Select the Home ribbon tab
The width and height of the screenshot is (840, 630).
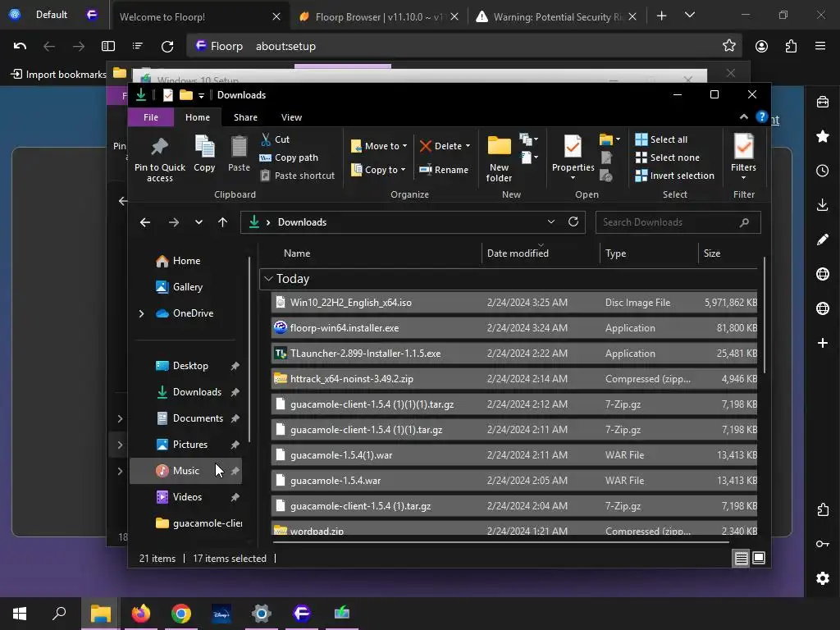pos(198,117)
